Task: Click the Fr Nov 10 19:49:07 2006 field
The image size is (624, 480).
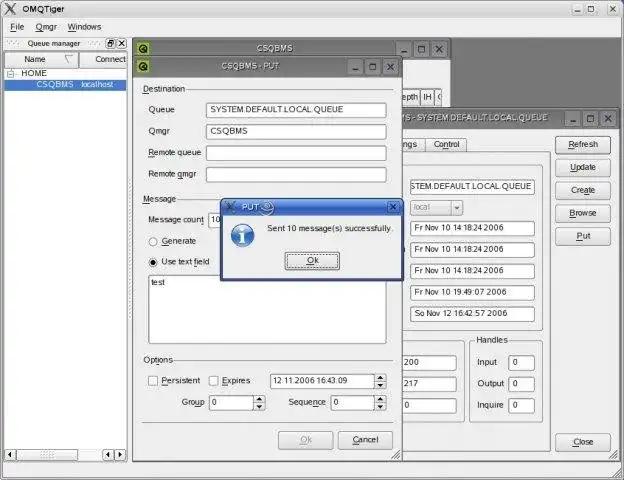Action: coord(472,293)
